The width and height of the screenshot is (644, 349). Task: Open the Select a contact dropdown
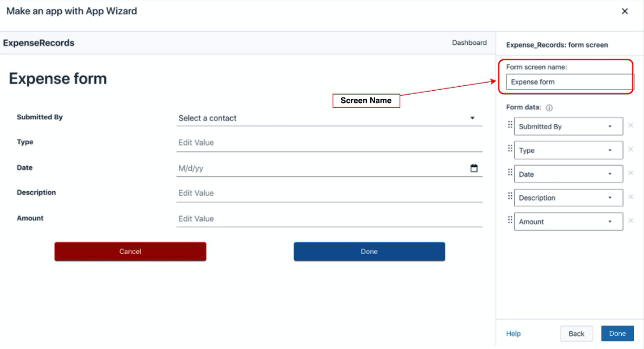click(329, 118)
